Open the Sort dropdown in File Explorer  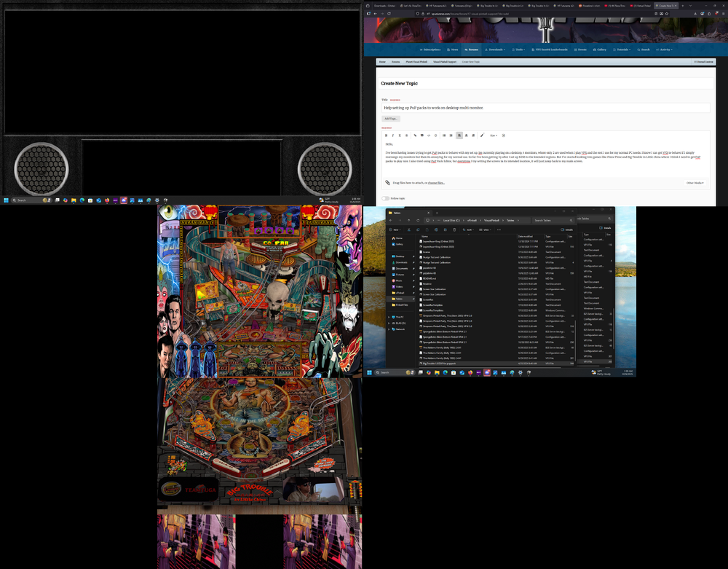(468, 229)
